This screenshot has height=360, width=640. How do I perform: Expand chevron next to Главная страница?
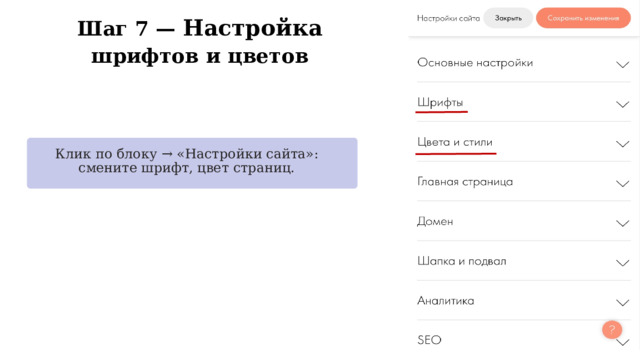[x=622, y=183]
